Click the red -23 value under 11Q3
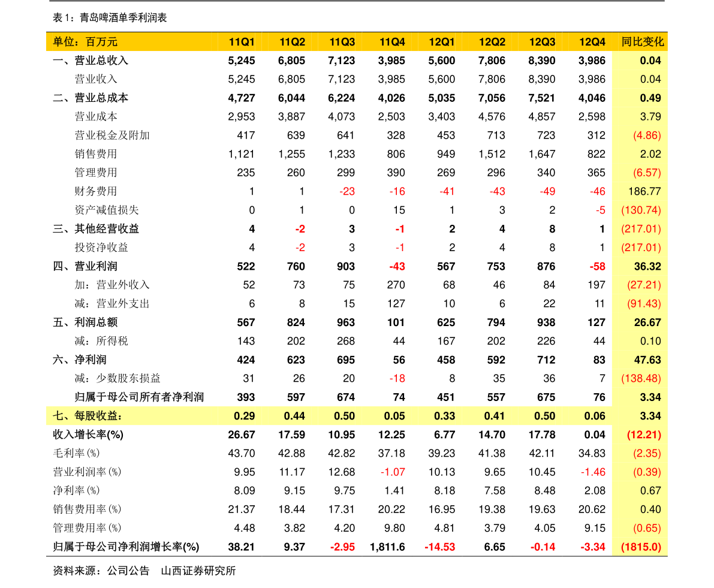The width and height of the screenshot is (714, 588). coord(347,192)
